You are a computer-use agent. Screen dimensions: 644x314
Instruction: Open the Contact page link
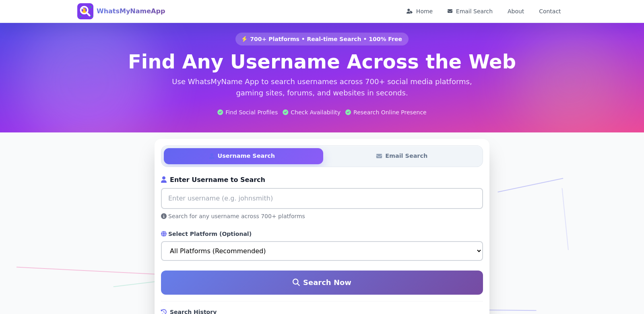click(550, 11)
